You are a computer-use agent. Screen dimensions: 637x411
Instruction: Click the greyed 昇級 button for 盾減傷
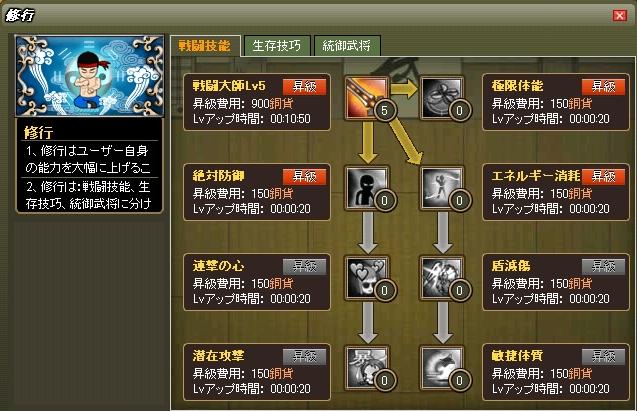pos(603,267)
